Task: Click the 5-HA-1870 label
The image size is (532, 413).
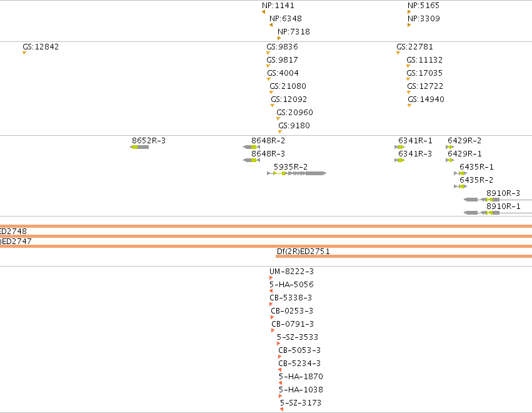Action: [x=301, y=377]
